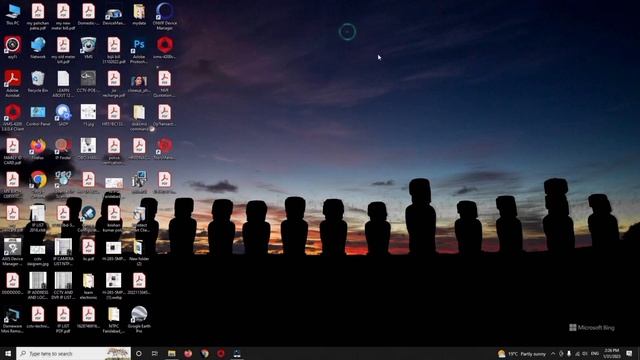Open the closeup photo file

tap(139, 84)
